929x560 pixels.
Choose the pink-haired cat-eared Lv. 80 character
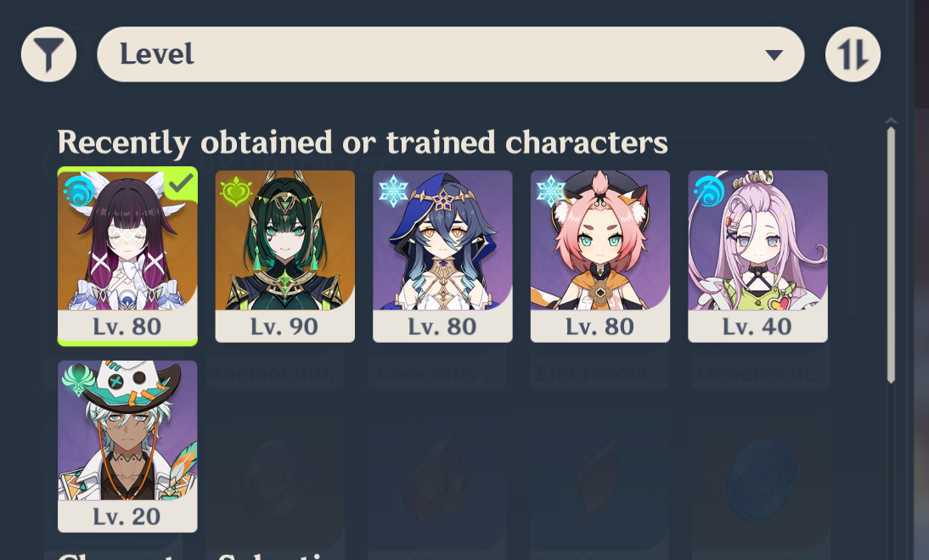(x=600, y=256)
